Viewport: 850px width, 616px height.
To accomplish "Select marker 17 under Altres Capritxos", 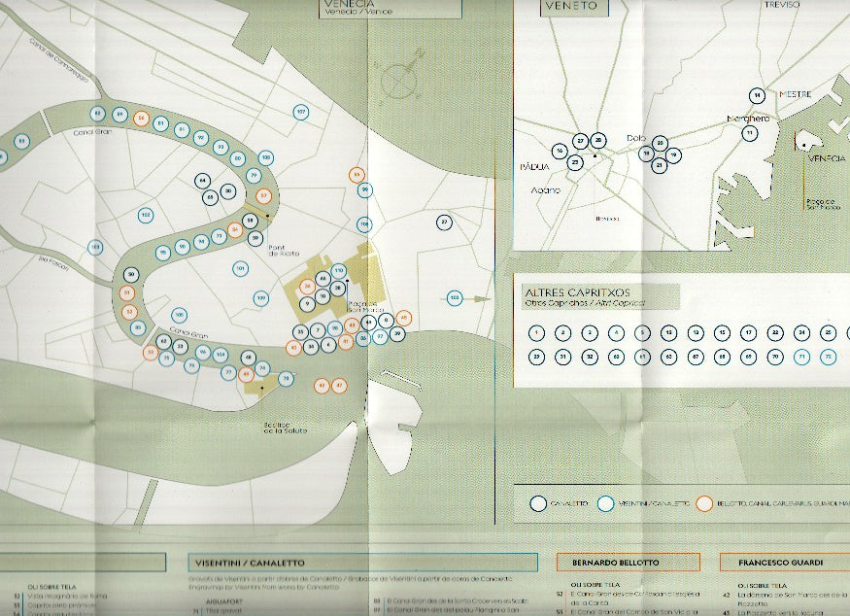I will coord(749,333).
